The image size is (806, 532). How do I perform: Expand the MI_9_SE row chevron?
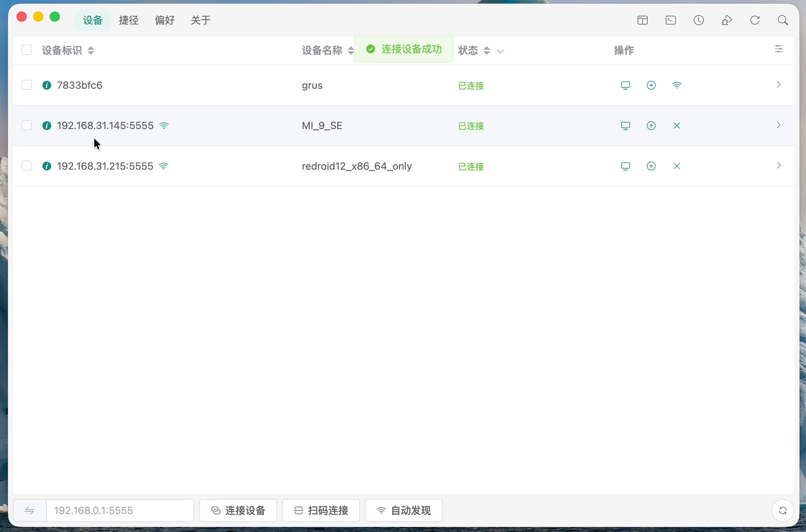pyautogui.click(x=778, y=125)
